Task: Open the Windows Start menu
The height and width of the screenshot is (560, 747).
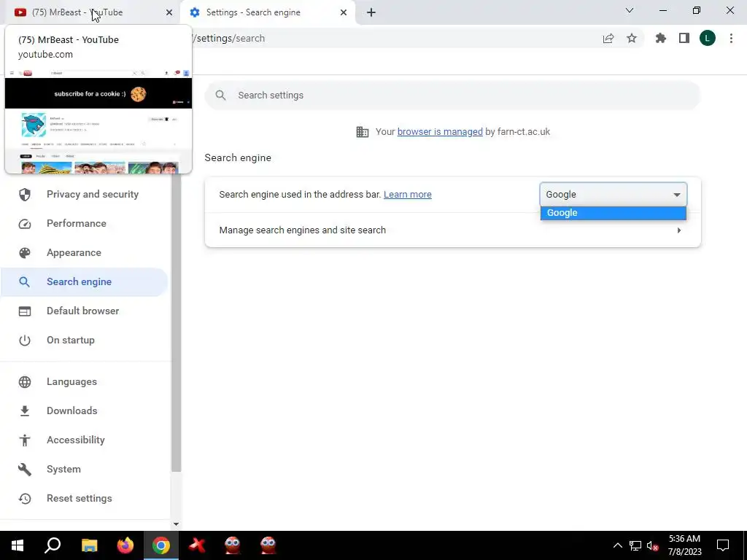Action: click(18, 545)
